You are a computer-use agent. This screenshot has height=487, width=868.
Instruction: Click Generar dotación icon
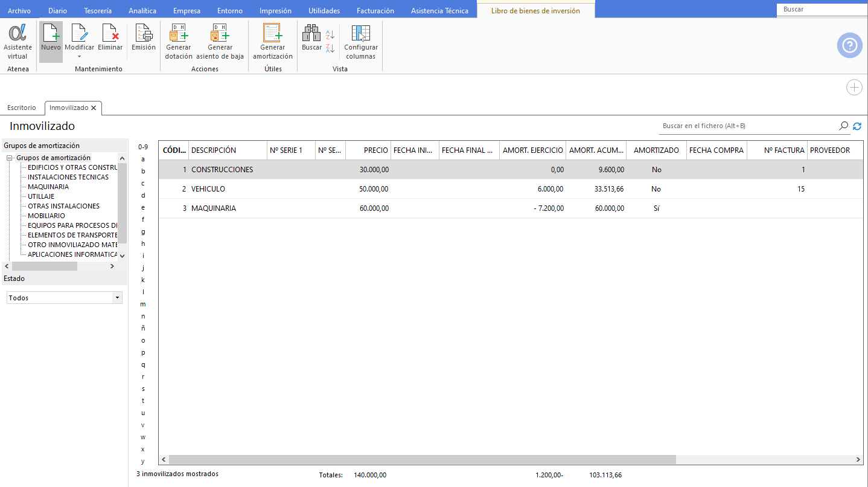point(179,33)
